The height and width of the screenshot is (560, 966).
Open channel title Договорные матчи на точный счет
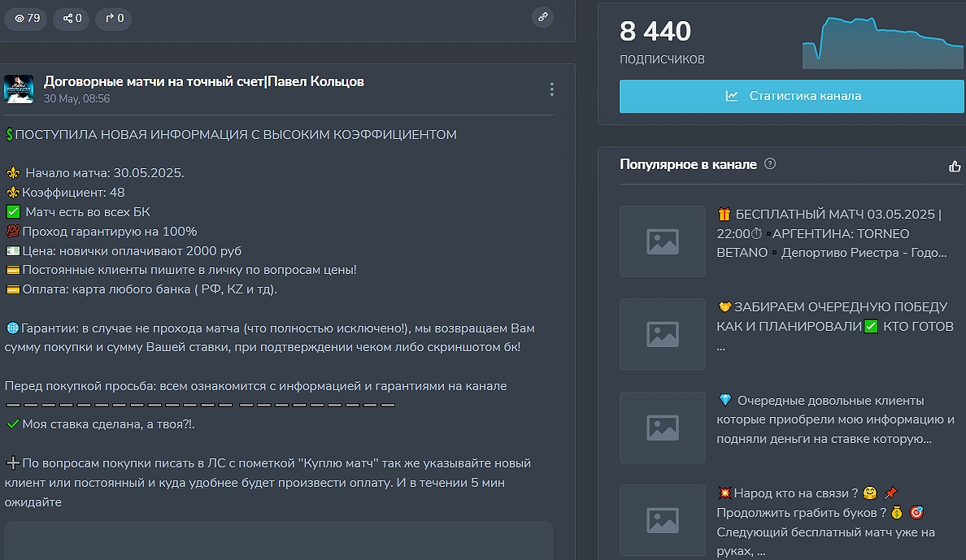[x=203, y=81]
